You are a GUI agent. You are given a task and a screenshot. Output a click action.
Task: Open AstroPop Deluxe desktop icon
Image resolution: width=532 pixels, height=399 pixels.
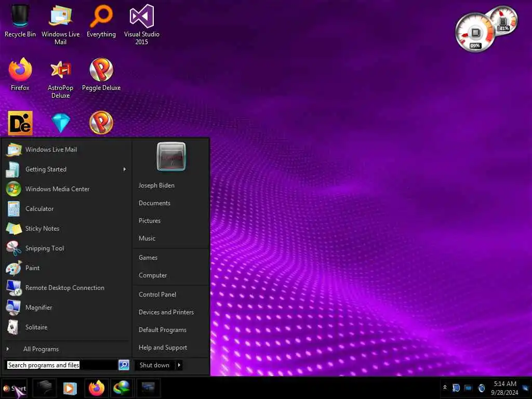click(x=60, y=79)
